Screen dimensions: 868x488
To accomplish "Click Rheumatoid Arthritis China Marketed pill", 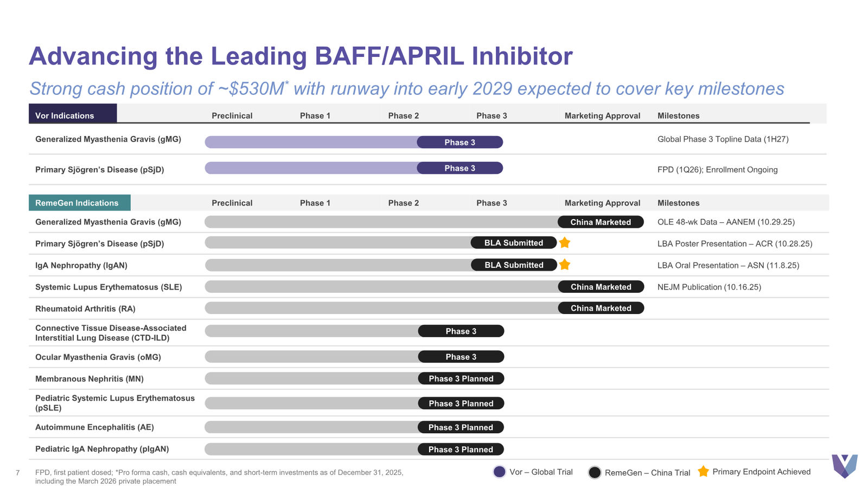I will tap(601, 308).
